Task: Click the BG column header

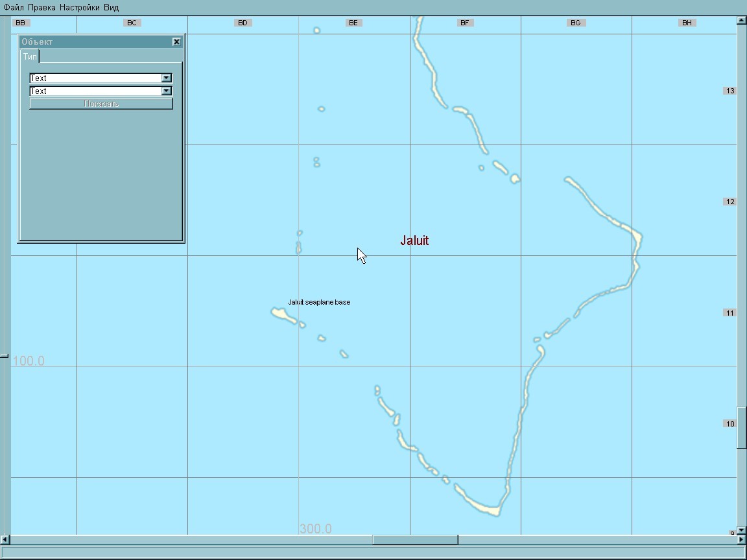Action: 576,23
